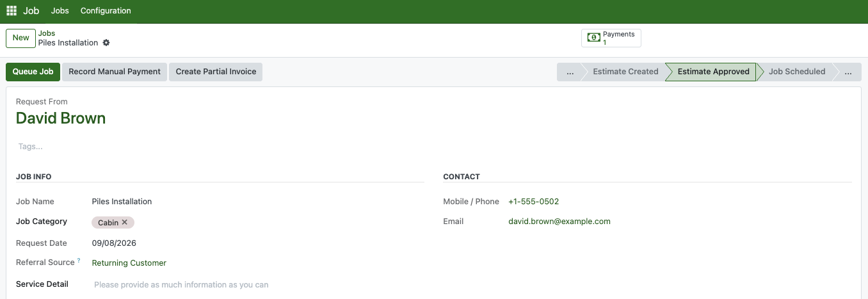The width and height of the screenshot is (868, 299).
Task: Click email david.brown@example.com
Action: (559, 222)
